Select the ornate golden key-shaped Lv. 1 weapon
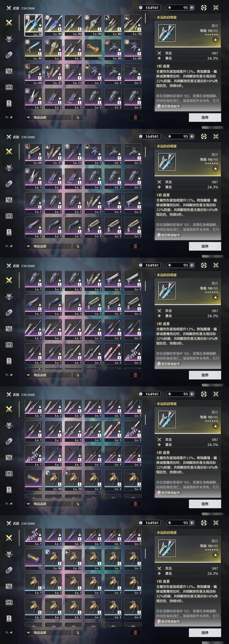 53,50
